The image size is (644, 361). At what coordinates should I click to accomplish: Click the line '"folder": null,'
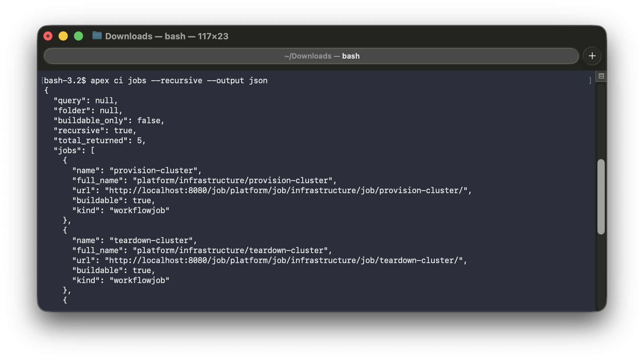[88, 111]
